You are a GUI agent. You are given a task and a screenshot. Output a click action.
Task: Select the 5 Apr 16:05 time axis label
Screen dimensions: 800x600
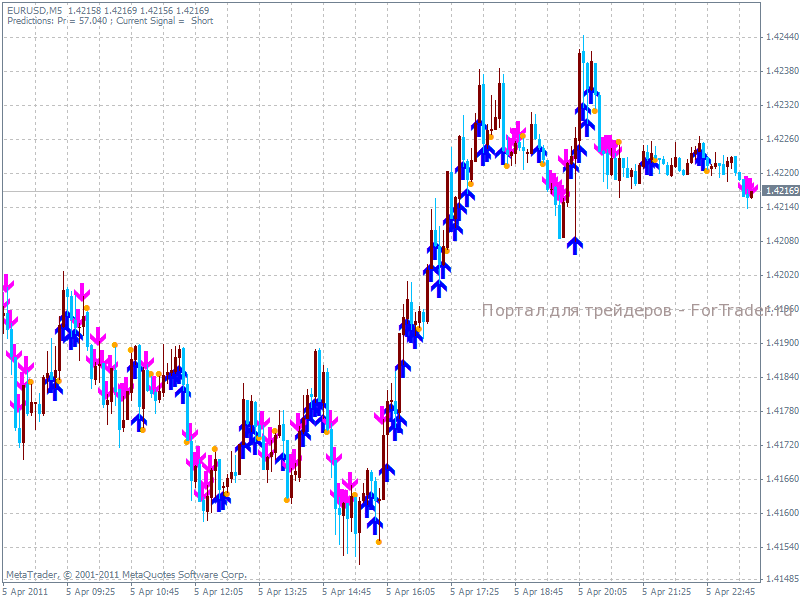point(419,590)
